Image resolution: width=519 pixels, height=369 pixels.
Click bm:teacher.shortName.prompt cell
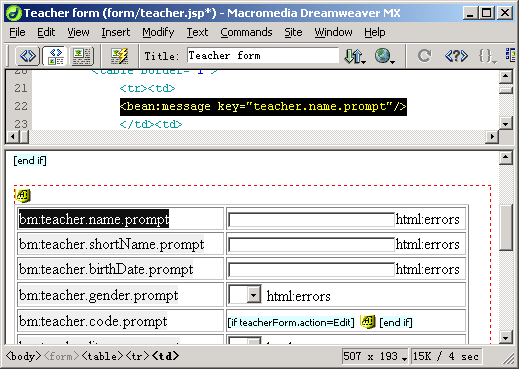tap(111, 244)
